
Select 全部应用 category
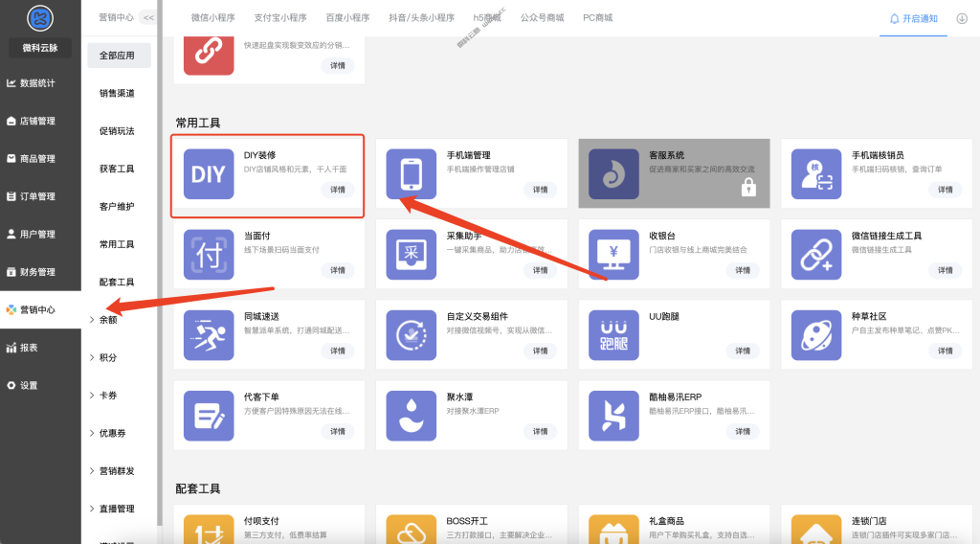pyautogui.click(x=119, y=55)
